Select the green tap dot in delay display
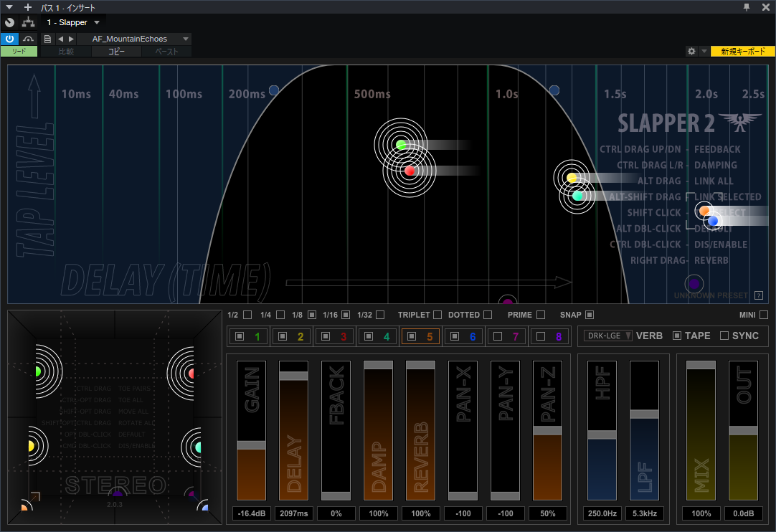776x532 pixels. pyautogui.click(x=401, y=145)
